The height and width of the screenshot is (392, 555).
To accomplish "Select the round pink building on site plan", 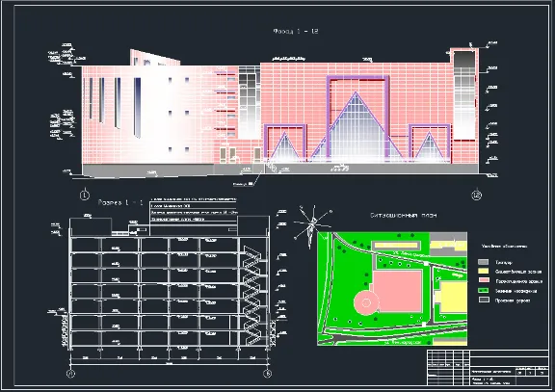I will pyautogui.click(x=366, y=302).
